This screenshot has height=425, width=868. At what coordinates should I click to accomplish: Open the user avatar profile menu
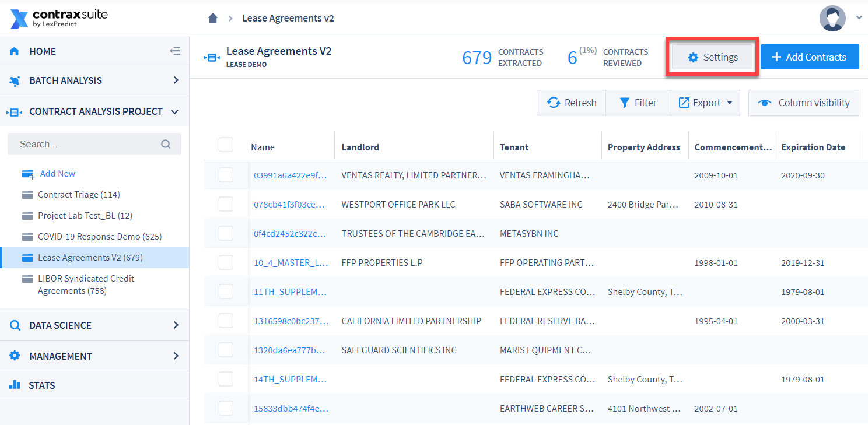pos(832,18)
